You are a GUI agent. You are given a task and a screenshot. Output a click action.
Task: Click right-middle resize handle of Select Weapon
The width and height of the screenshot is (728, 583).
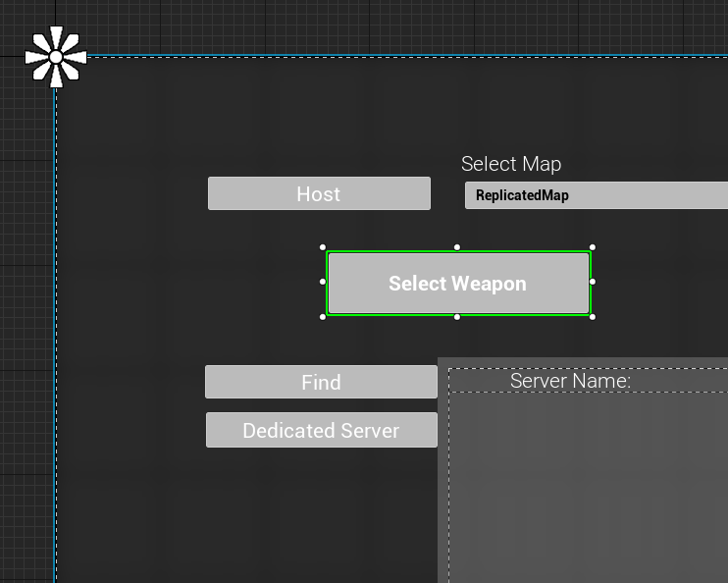(593, 282)
